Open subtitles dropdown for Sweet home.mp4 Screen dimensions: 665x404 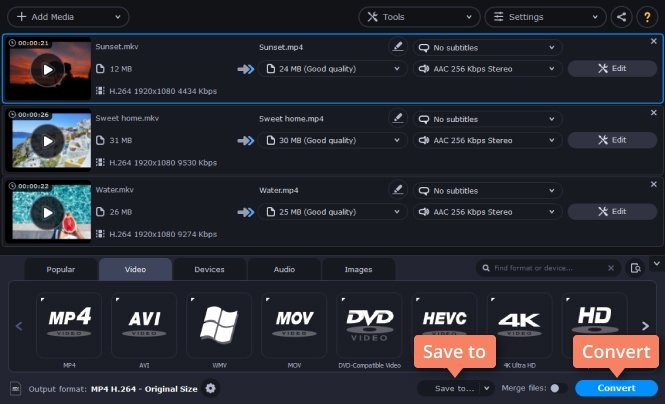pyautogui.click(x=487, y=119)
